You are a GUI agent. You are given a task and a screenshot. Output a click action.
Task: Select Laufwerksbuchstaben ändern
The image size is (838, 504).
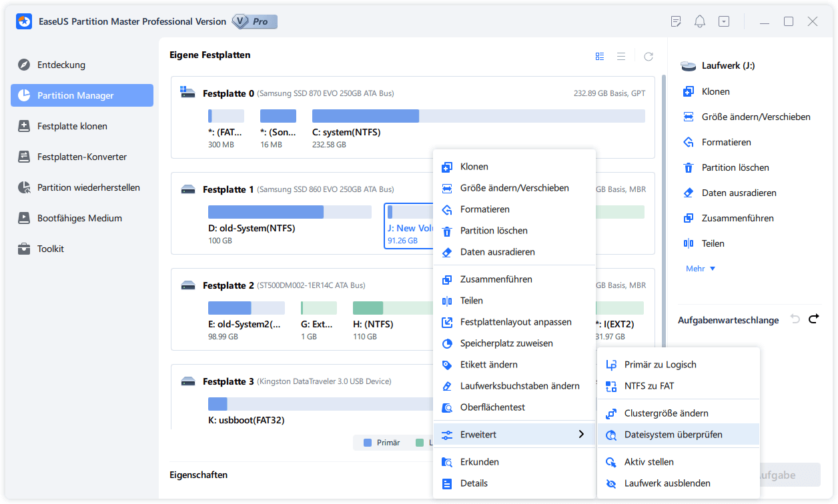[514, 386]
